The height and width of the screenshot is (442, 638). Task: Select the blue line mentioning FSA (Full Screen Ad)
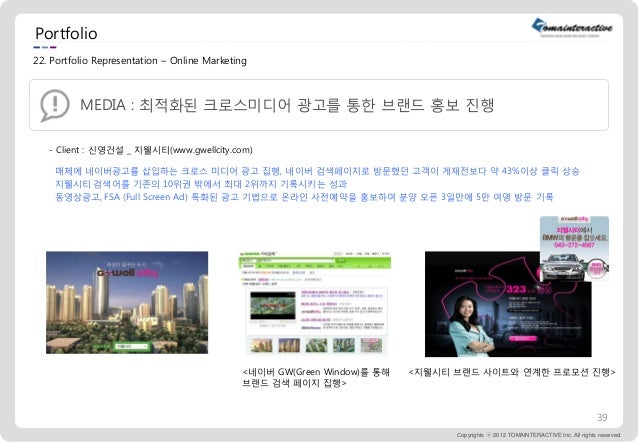point(304,197)
